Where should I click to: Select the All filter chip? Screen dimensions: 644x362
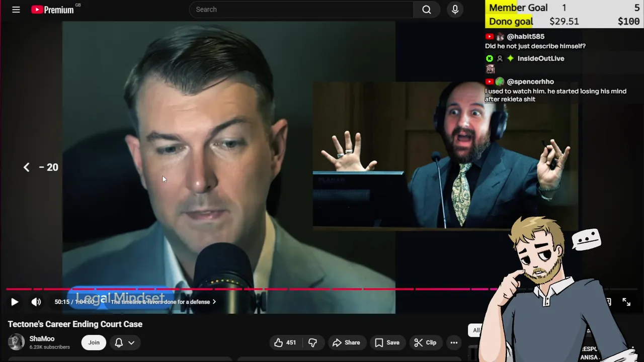coord(476,330)
